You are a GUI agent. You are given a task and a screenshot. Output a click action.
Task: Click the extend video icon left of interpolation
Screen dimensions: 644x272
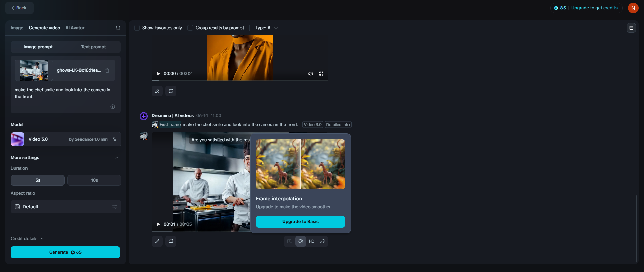coord(289,241)
